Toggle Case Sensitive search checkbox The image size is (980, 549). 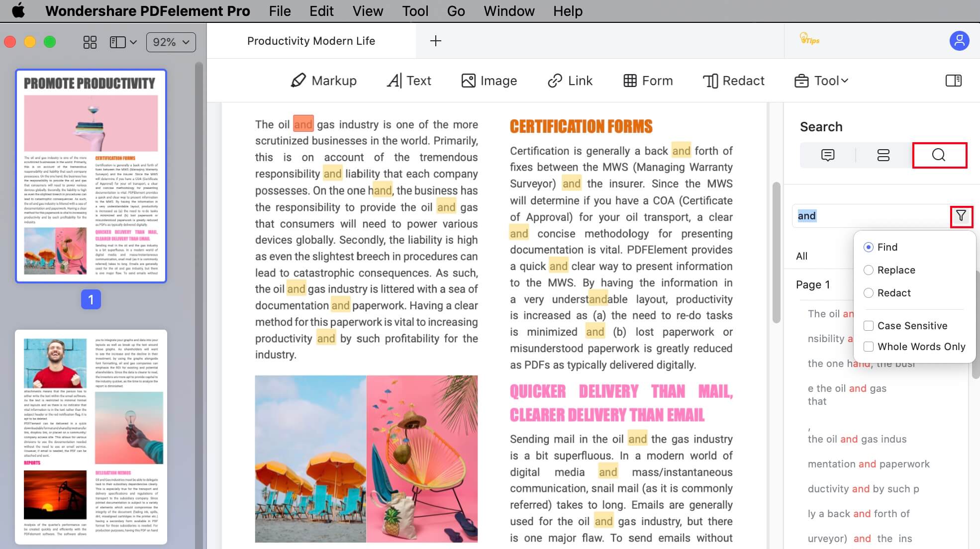point(868,326)
